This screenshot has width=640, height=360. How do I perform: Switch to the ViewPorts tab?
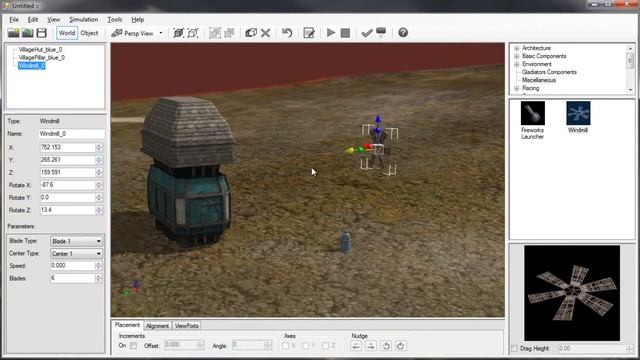pos(187,326)
